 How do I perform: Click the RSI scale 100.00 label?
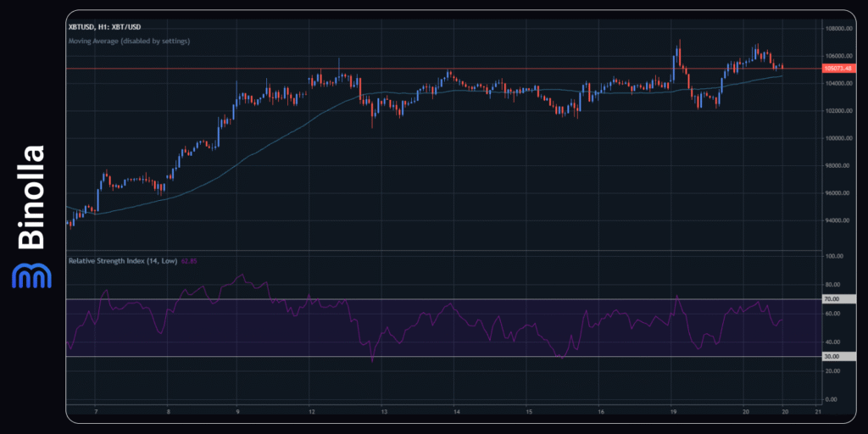pyautogui.click(x=834, y=256)
